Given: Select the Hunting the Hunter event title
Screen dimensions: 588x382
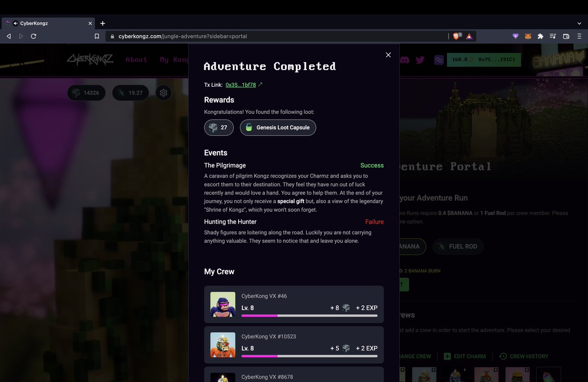Looking at the screenshot, I should point(230,222).
